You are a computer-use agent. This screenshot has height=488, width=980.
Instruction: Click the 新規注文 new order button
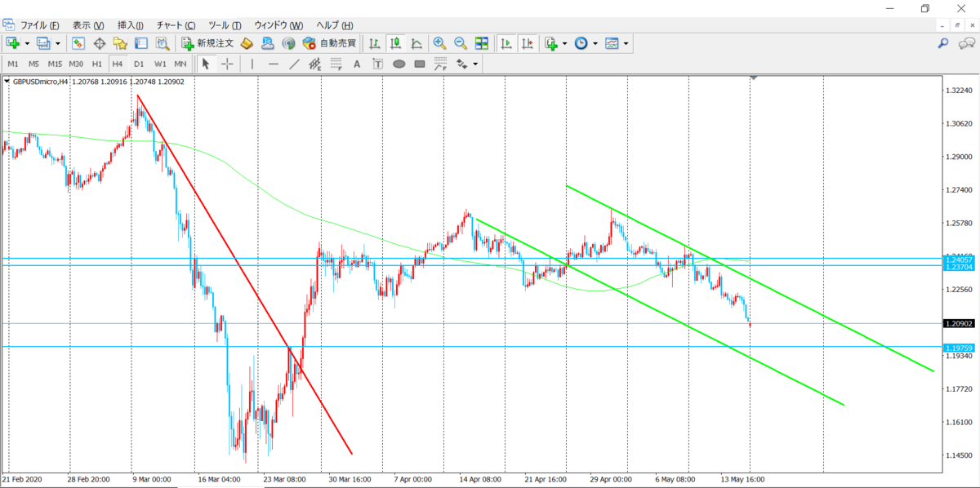pyautogui.click(x=208, y=43)
